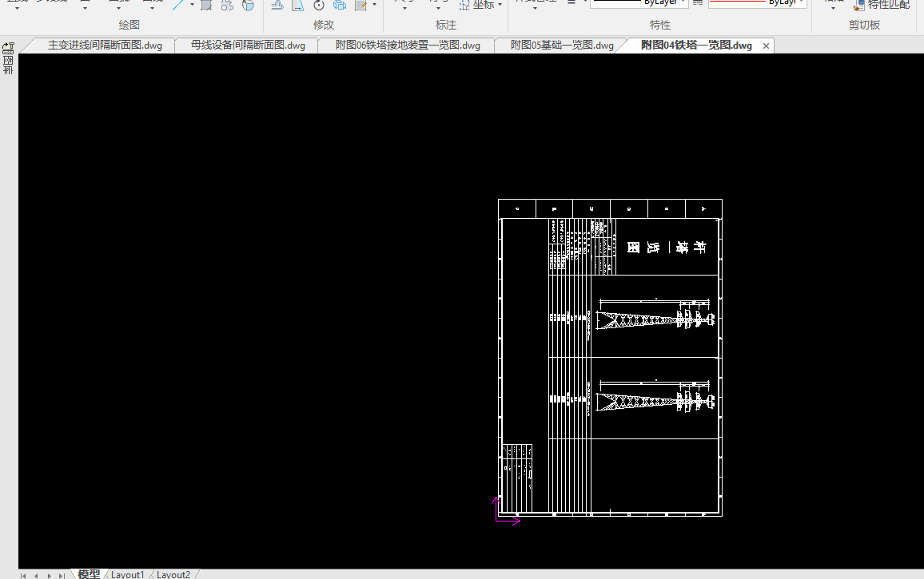Screen dimensions: 924x579
Task: Click the lower tower elevation in the drawing
Action: 655,401
